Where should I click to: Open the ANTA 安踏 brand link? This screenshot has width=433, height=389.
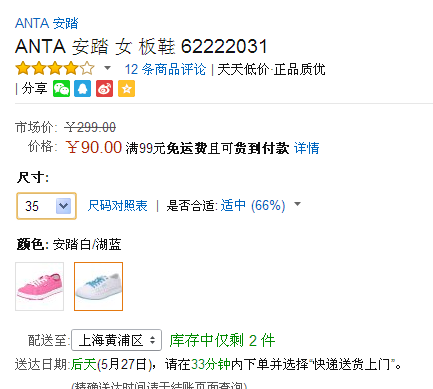tap(47, 23)
